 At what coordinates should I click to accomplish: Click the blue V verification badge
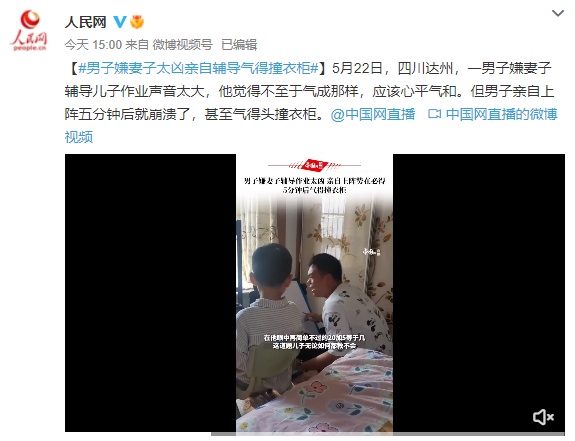coord(120,22)
